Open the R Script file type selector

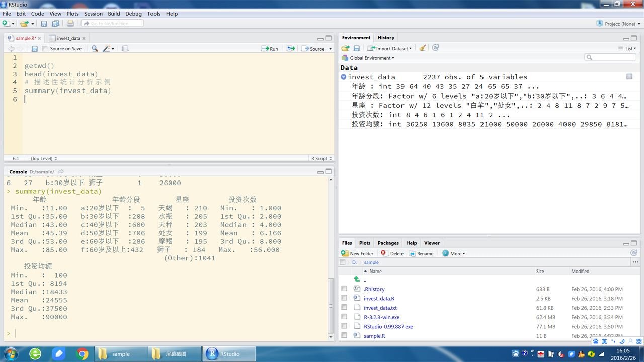(x=321, y=158)
